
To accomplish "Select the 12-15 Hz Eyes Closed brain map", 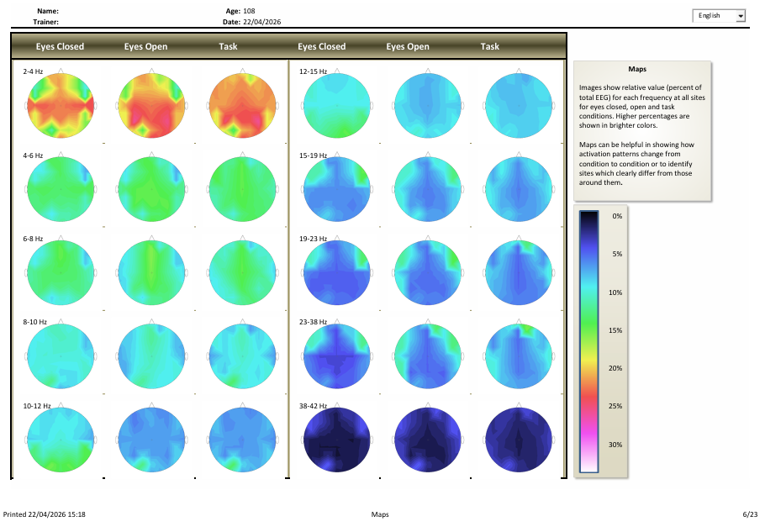I will tap(336, 105).
